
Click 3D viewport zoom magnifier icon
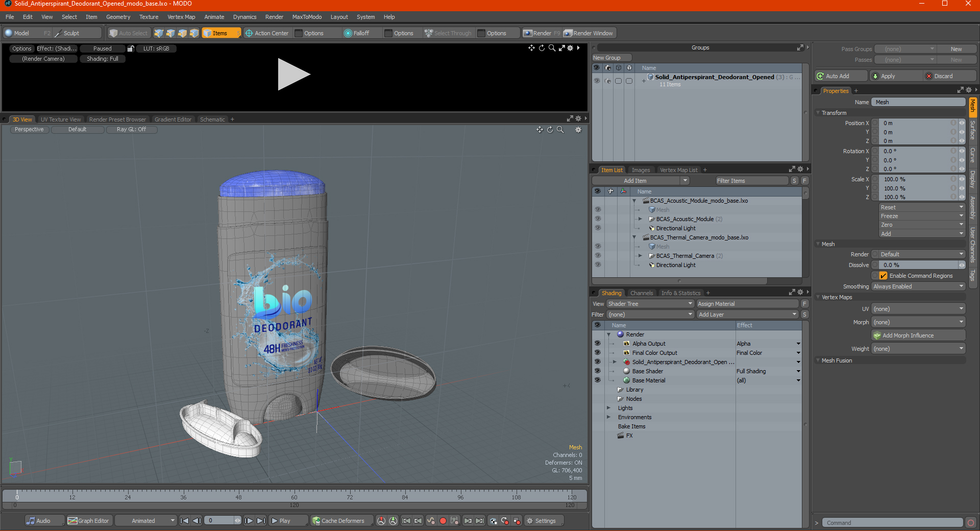(x=560, y=130)
